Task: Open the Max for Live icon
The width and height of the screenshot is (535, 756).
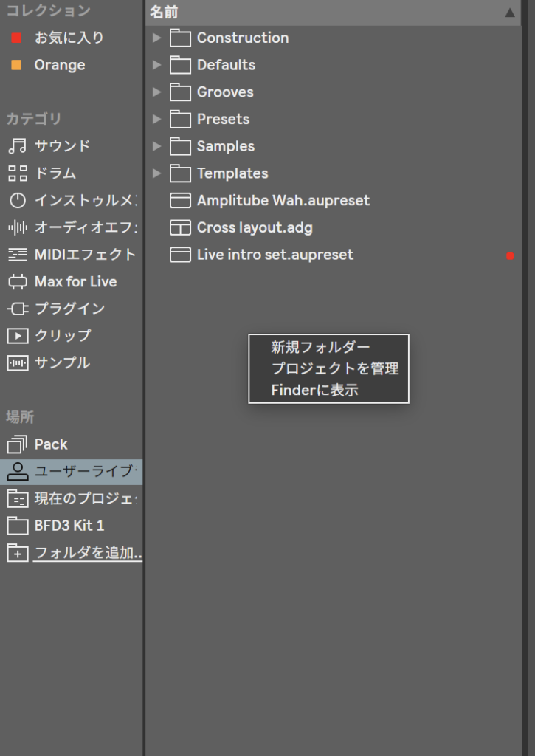Action: [17, 281]
